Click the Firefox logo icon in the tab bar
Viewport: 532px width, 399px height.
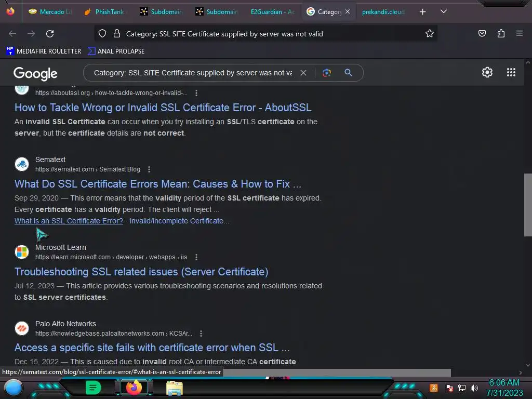(10, 11)
